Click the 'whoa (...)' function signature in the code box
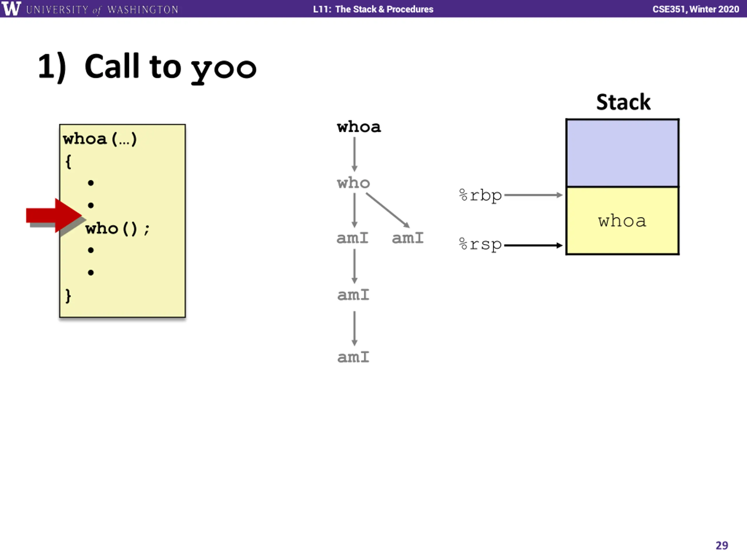Screen dimensions: 747x560 [x=100, y=139]
